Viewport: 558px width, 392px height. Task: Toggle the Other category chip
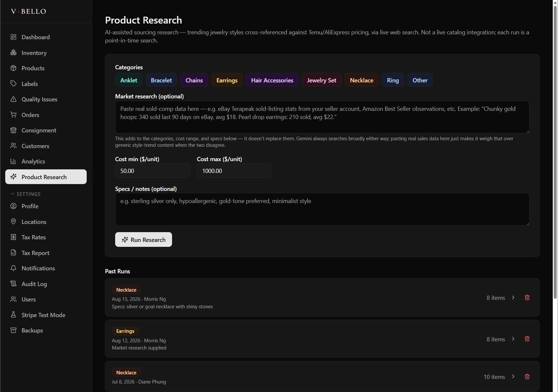(420, 80)
